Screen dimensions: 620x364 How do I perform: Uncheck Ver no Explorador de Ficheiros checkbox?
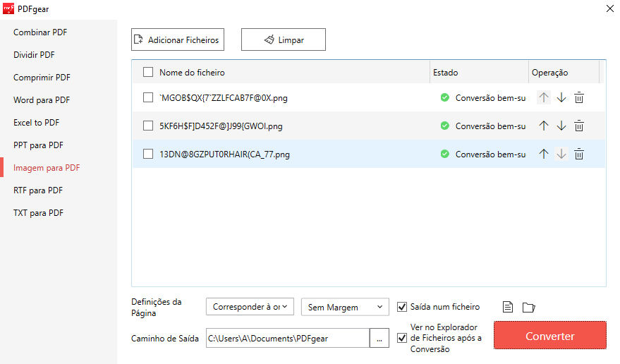(402, 338)
